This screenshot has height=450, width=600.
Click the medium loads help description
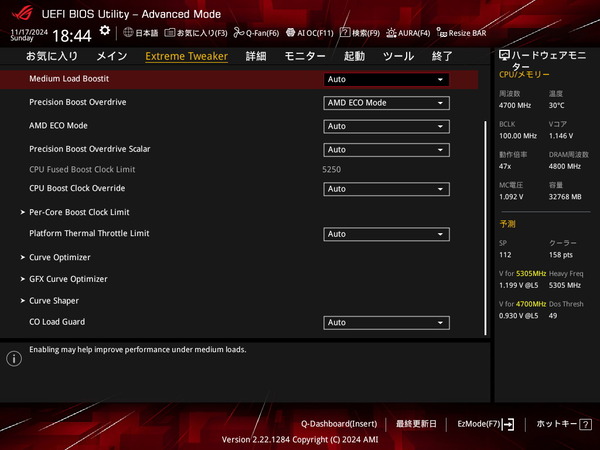coord(138,349)
